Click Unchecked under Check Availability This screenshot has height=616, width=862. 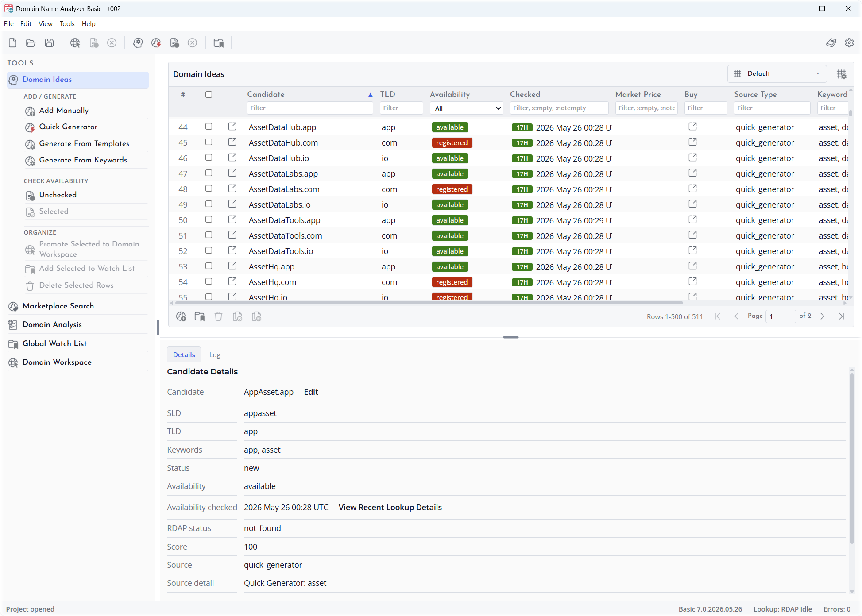tap(86, 195)
